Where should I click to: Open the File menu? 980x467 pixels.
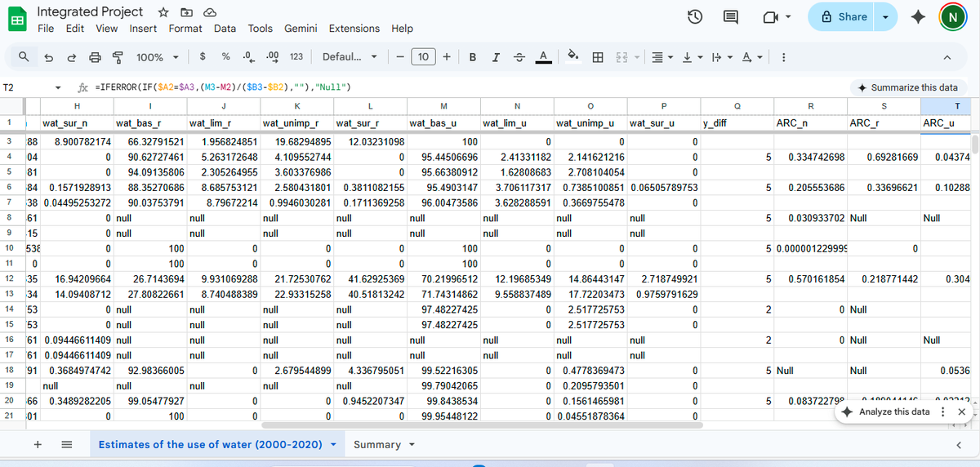click(47, 29)
